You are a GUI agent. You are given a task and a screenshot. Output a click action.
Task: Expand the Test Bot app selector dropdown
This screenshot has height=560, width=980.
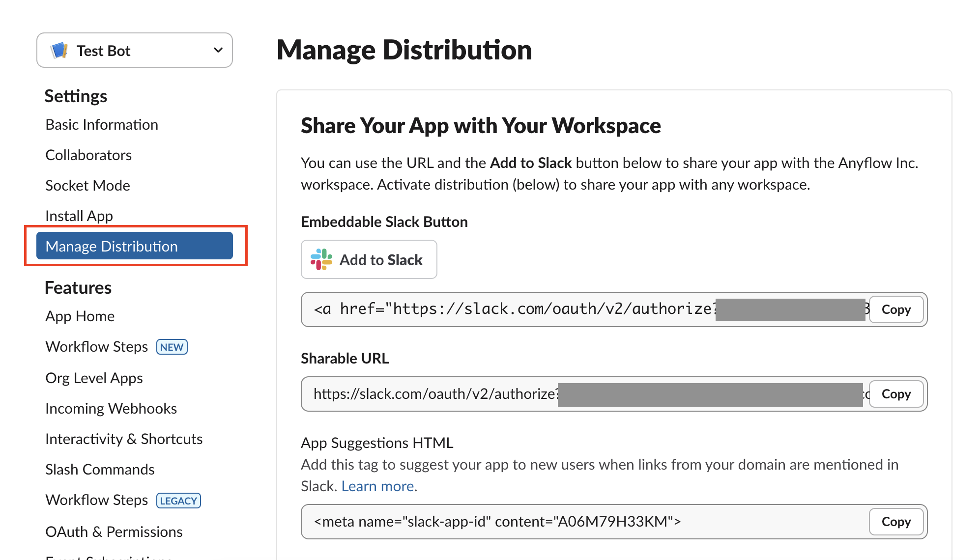[x=218, y=50]
